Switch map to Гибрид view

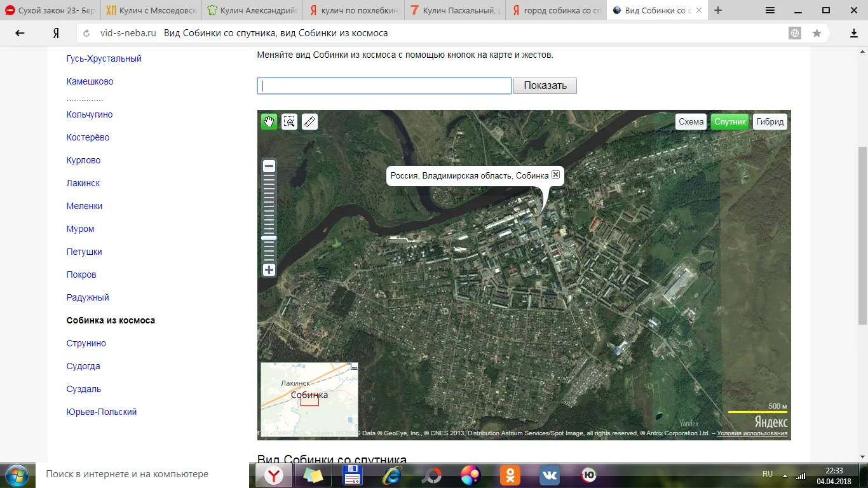click(x=770, y=122)
